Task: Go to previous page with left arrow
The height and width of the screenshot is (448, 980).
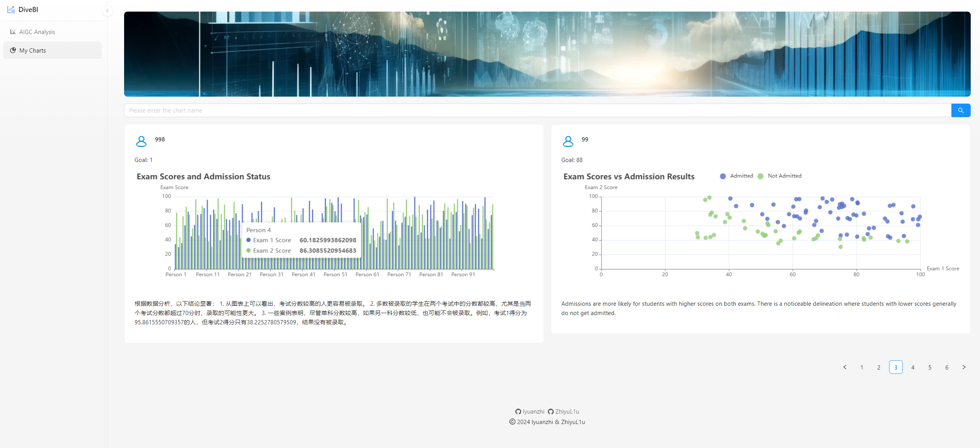Action: coord(845,367)
